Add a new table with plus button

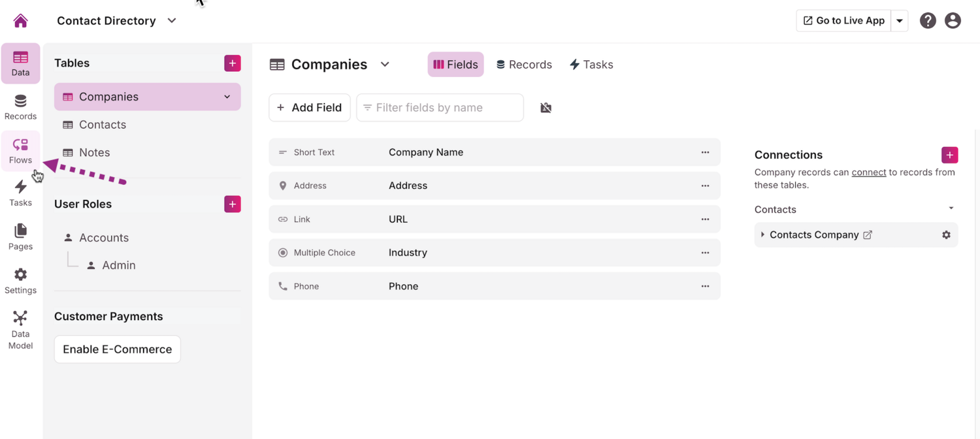(232, 63)
